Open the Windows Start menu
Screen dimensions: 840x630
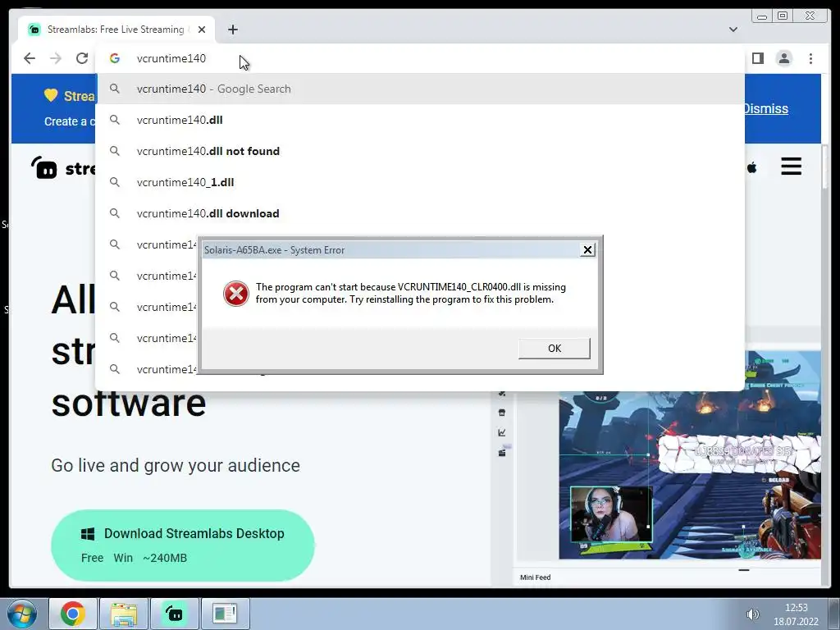click(22, 614)
